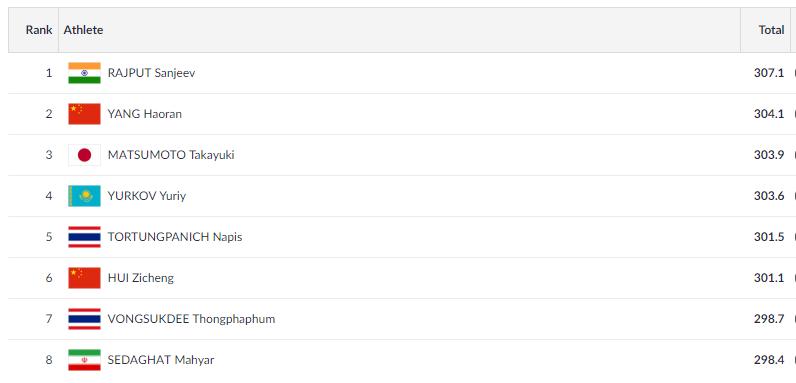Select SEDAGHAT Mahyar athlete name
The width and height of the screenshot is (796, 383).
(x=161, y=360)
